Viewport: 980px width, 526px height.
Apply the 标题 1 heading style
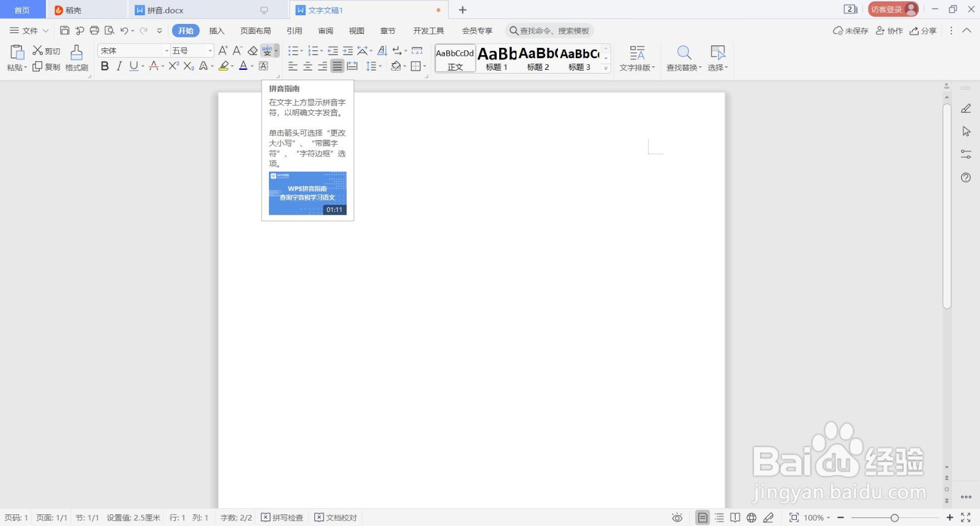[497, 59]
